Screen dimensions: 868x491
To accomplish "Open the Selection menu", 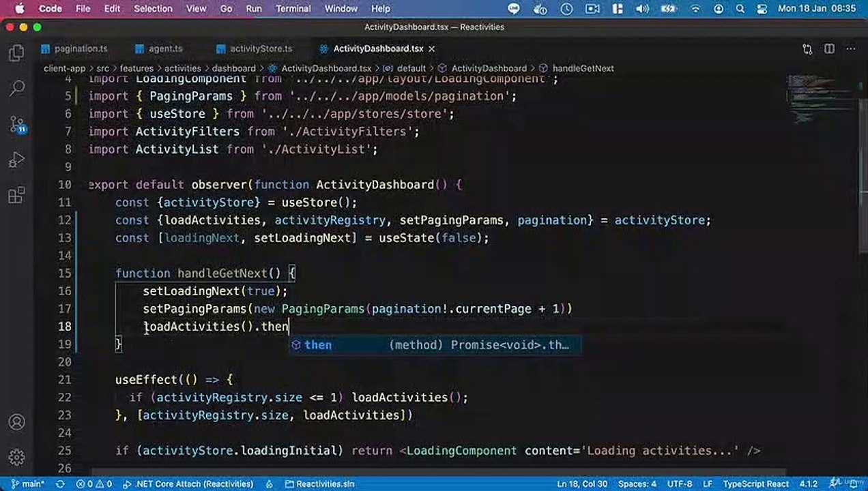I will pyautogui.click(x=153, y=9).
